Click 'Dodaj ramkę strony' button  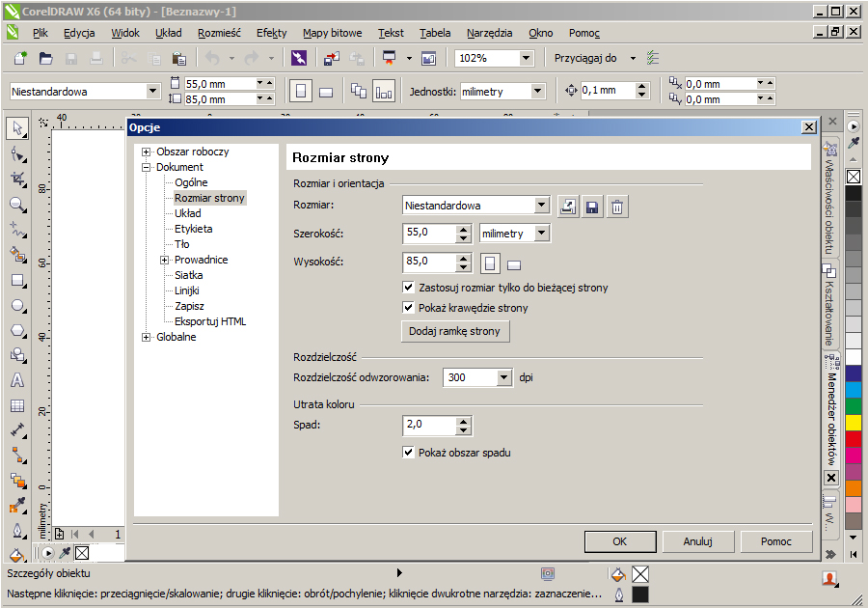tap(454, 331)
